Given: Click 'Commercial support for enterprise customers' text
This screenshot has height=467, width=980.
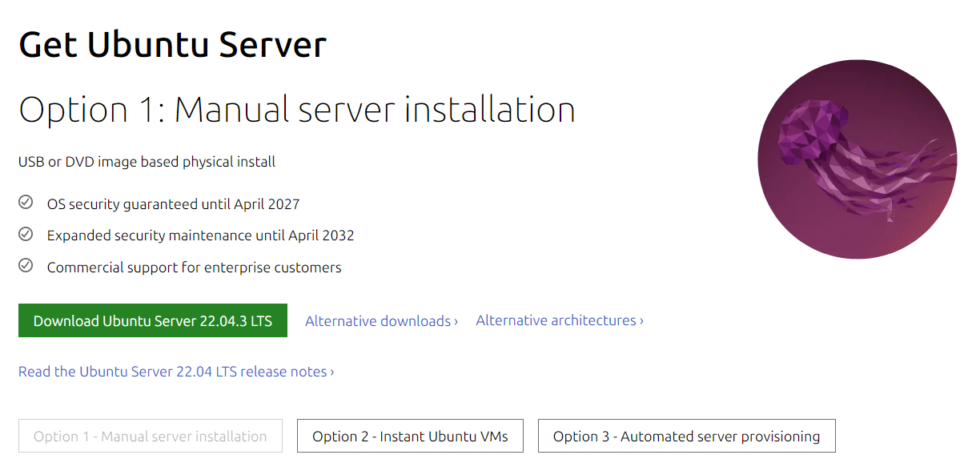Looking at the screenshot, I should (x=195, y=268).
